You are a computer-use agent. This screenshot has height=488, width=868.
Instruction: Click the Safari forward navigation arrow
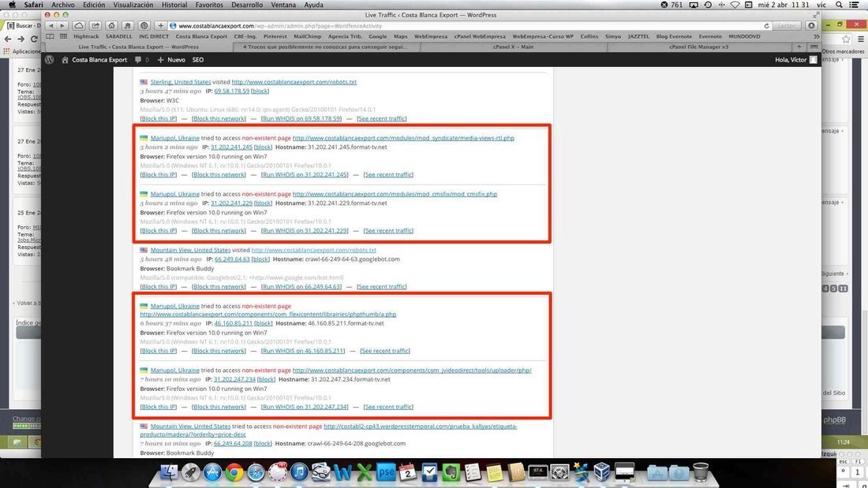point(62,25)
